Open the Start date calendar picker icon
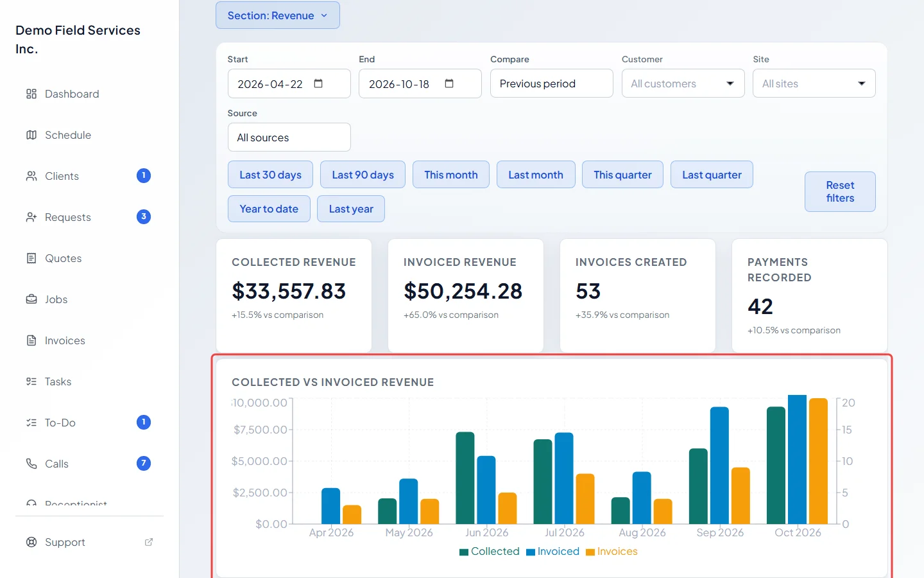This screenshot has height=578, width=924. coord(318,83)
